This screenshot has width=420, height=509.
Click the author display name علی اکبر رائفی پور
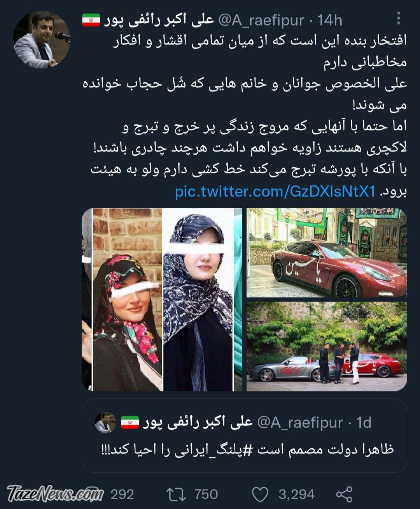coord(159,20)
